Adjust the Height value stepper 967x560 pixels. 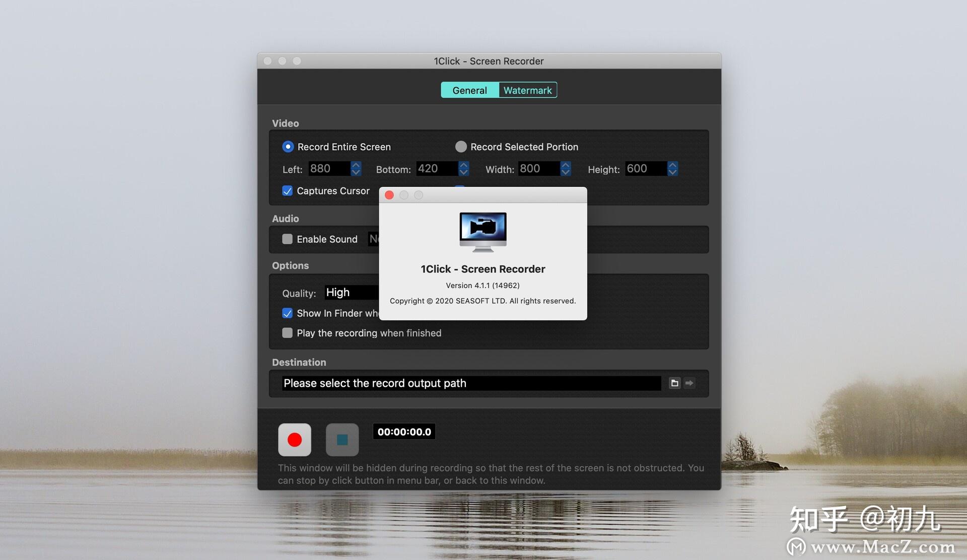click(x=673, y=169)
